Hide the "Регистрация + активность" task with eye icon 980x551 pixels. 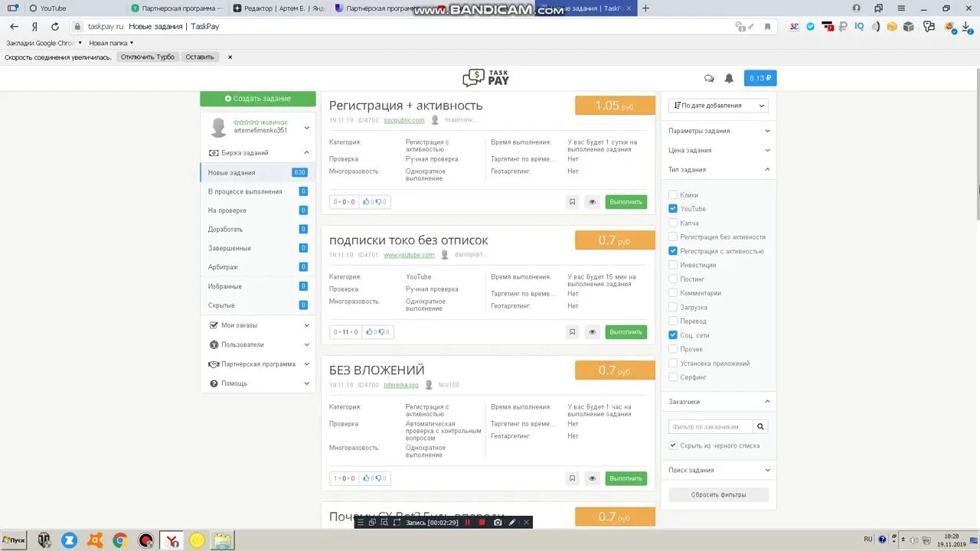pyautogui.click(x=592, y=202)
